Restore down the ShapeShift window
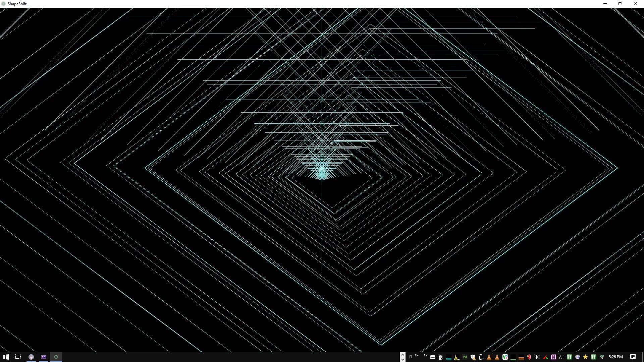Viewport: 644px width, 362px height. [x=620, y=4]
